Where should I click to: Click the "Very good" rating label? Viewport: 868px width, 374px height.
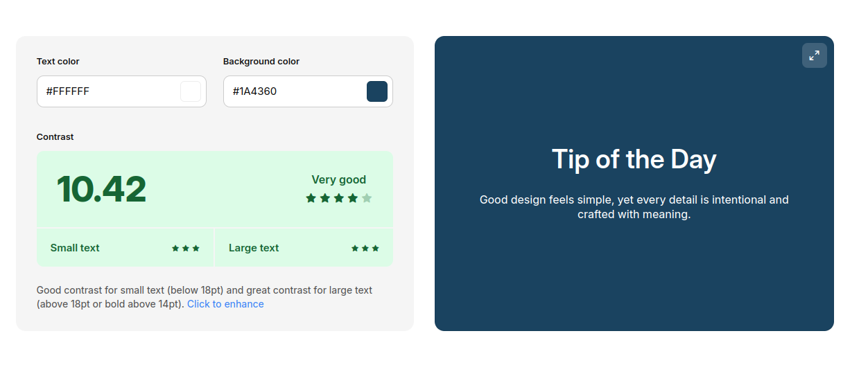338,180
